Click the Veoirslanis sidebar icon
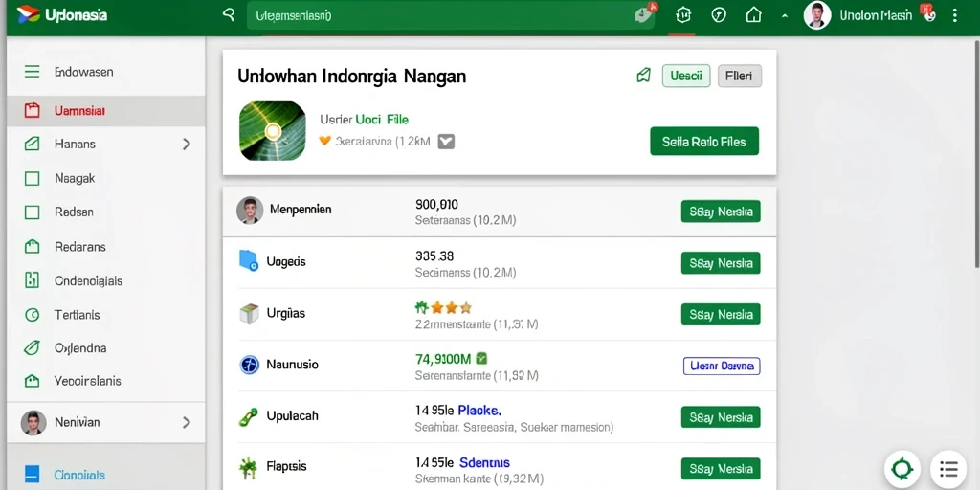Screen dimensions: 980x490 [32, 381]
